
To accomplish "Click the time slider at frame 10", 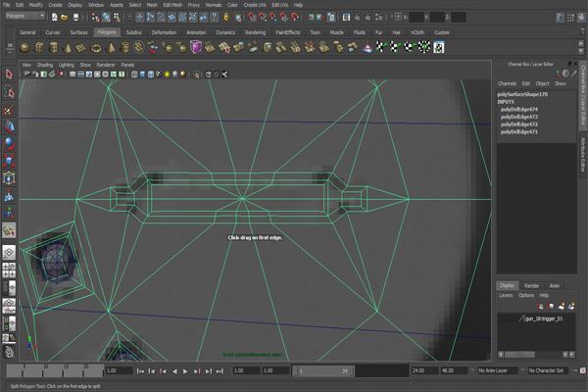I will click(45, 370).
